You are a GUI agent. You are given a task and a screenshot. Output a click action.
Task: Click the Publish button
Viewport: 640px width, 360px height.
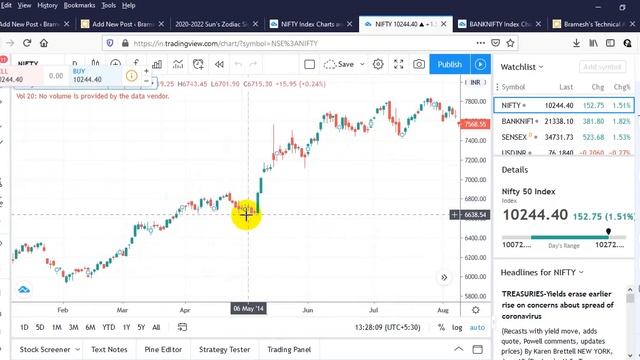coord(450,64)
